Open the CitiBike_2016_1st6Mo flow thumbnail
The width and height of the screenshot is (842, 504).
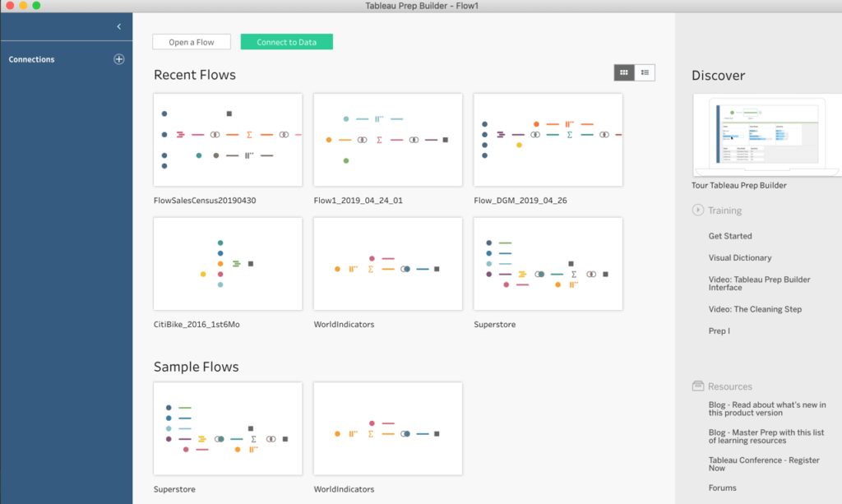tap(228, 264)
